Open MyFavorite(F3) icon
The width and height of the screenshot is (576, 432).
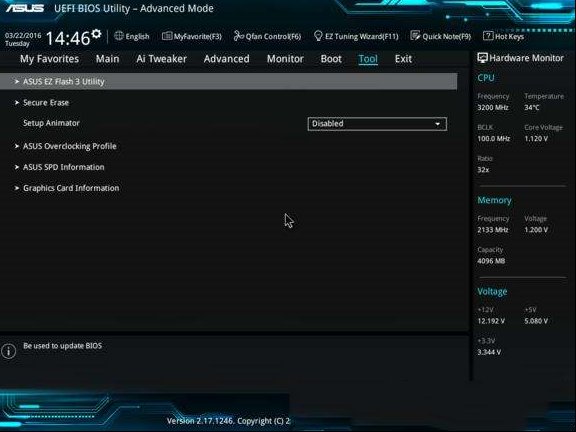[x=167, y=36]
